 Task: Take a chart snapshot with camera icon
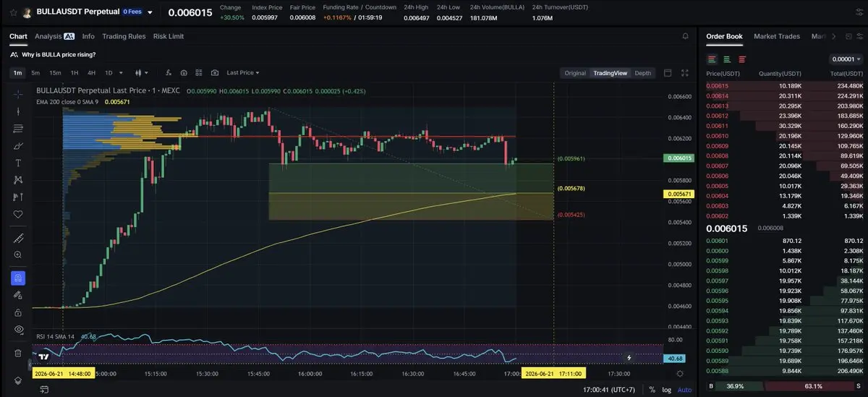click(215, 73)
